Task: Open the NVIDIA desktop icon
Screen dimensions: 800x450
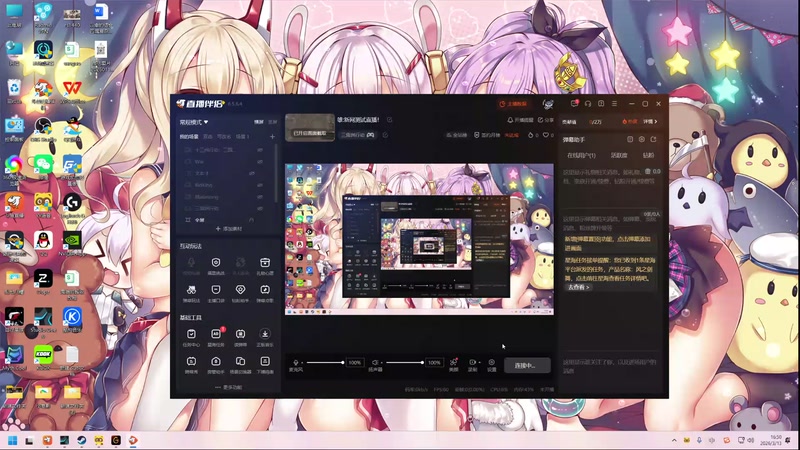Action: 72,243
